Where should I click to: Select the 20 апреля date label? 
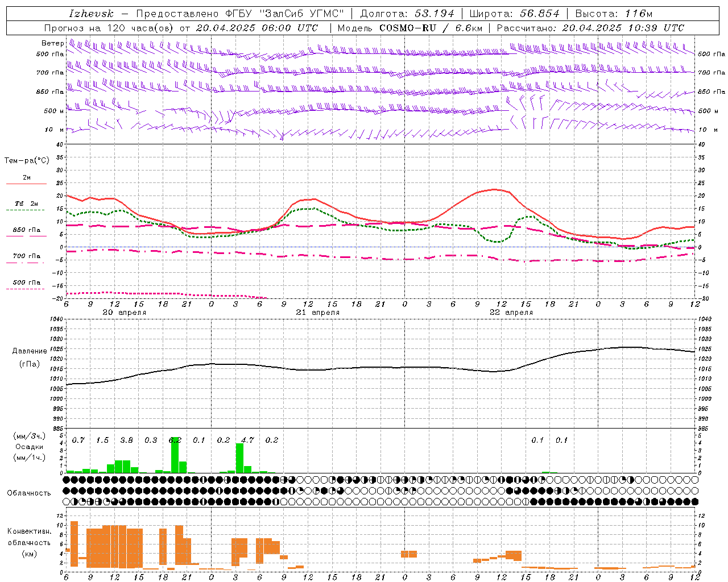(x=124, y=313)
